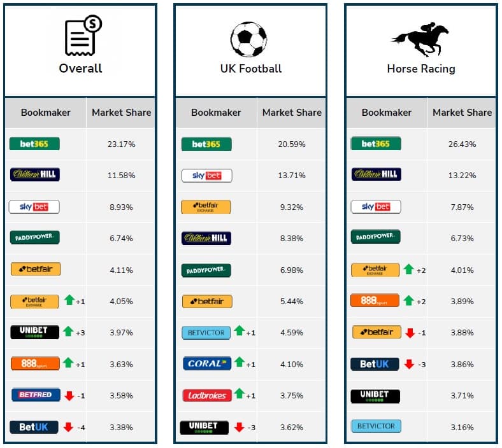Click the Horse Racing jockey icon

[x=420, y=39]
